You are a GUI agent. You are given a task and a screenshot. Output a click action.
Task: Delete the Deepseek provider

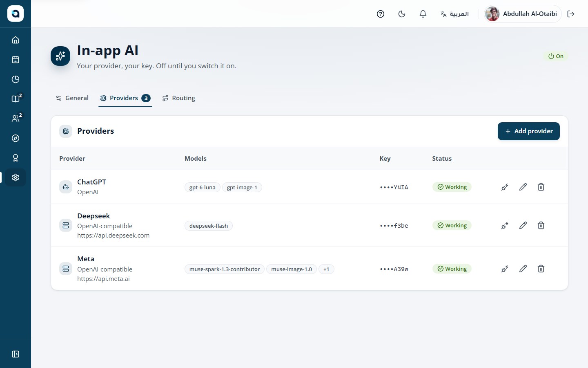[541, 225]
